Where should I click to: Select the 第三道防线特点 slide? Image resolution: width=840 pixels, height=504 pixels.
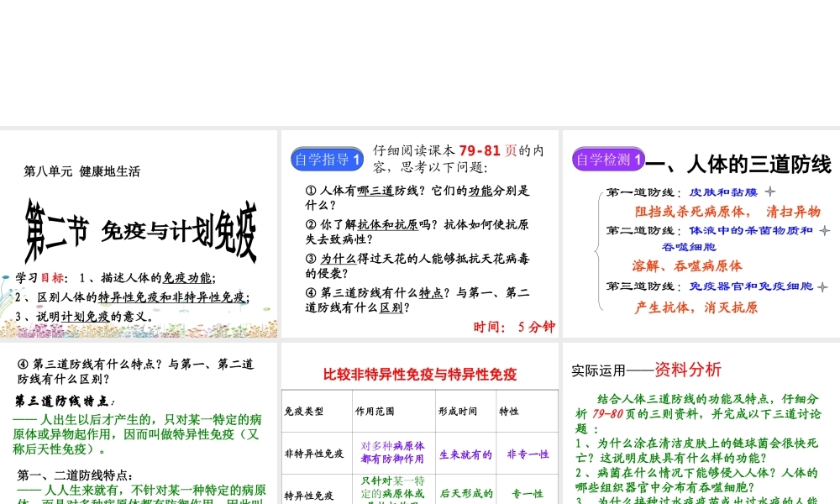[139, 423]
